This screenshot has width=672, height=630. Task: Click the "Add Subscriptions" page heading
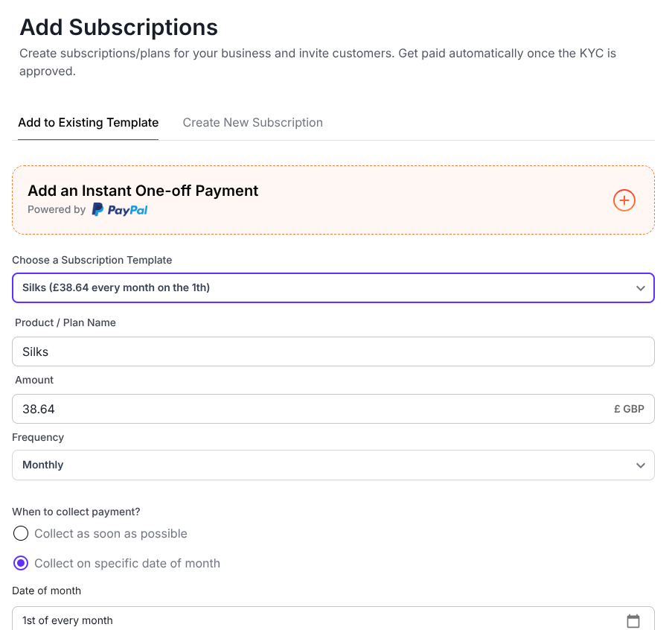118,28
